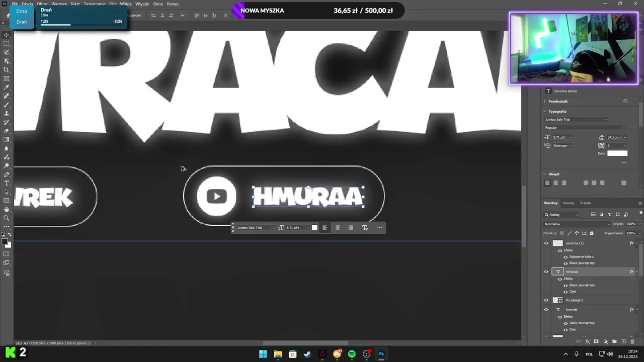Toggle Cień effect visibility under hmuraa
The image size is (644, 362).
click(x=566, y=292)
